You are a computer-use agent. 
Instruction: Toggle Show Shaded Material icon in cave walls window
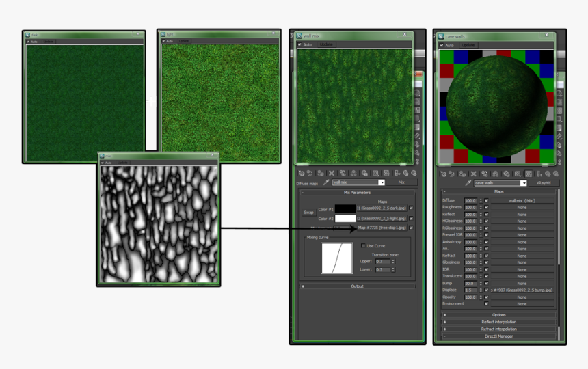pyautogui.click(x=529, y=174)
